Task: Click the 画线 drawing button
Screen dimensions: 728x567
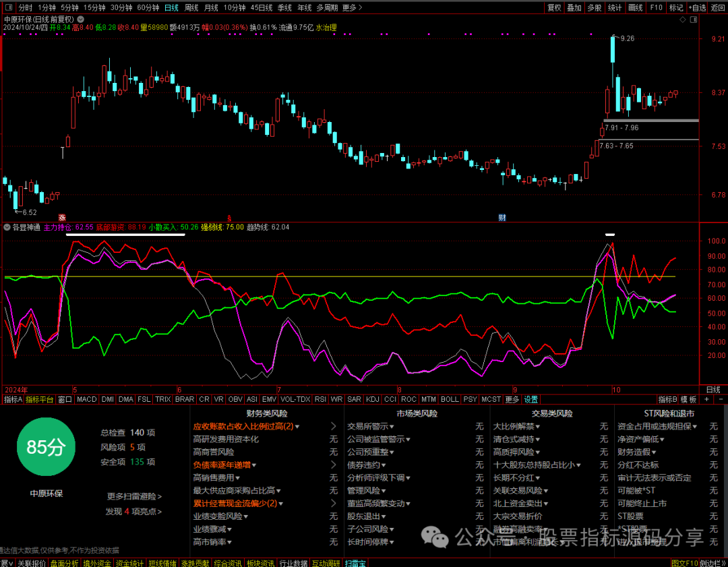Action: point(635,7)
